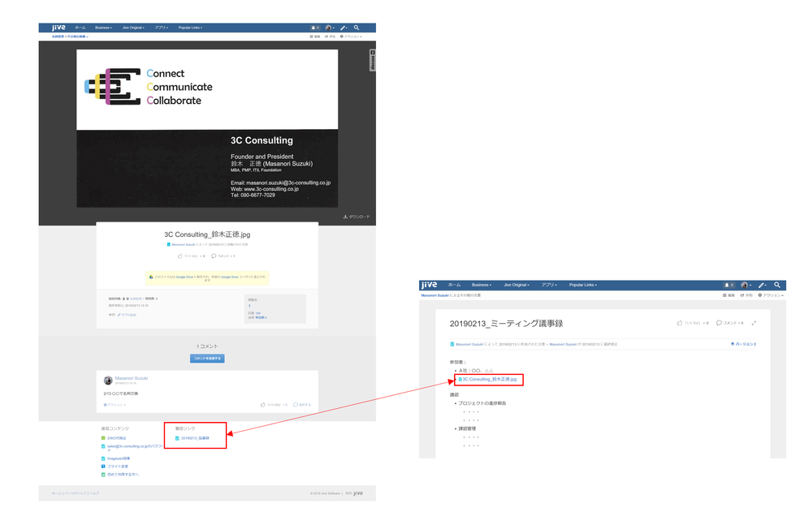Open the Business menu
The height and width of the screenshot is (529, 812).
coord(104,27)
